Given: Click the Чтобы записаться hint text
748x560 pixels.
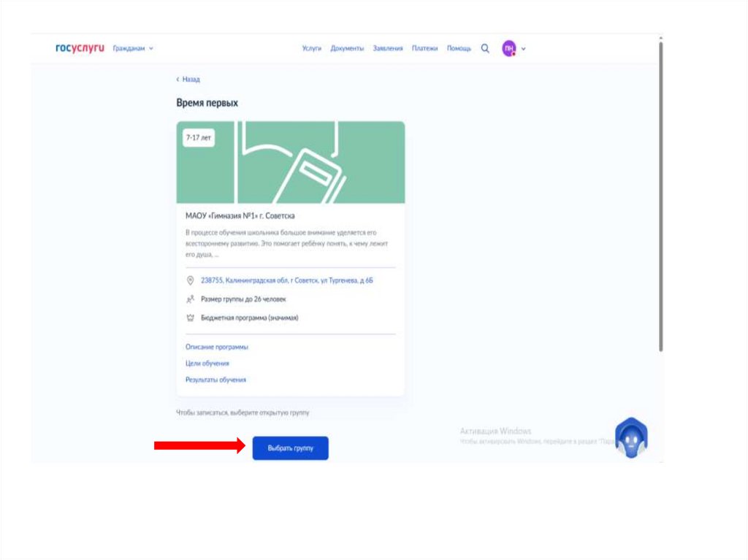Looking at the screenshot, I should tap(243, 413).
